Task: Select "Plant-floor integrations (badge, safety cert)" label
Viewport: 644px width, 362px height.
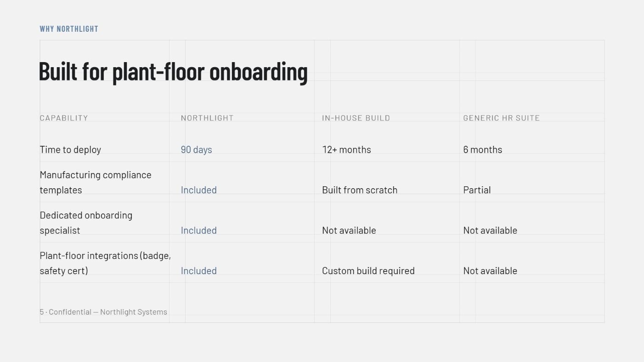Action: click(105, 263)
